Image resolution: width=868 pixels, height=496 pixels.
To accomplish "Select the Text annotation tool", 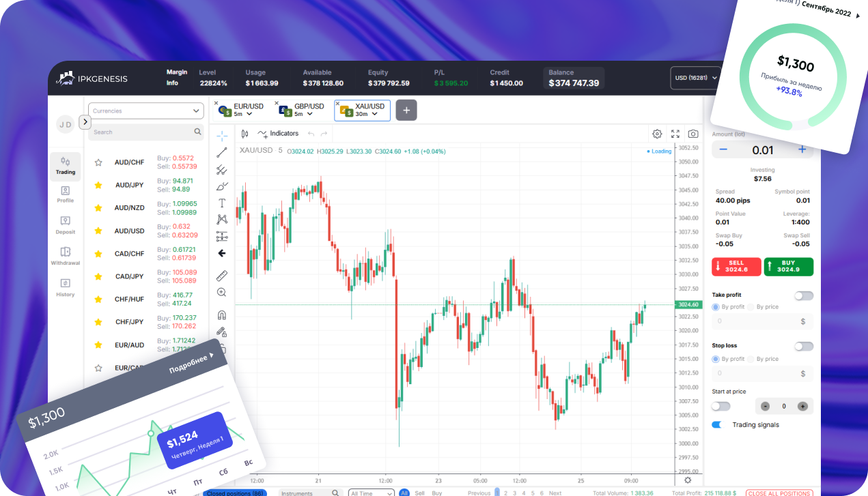I will coord(222,203).
